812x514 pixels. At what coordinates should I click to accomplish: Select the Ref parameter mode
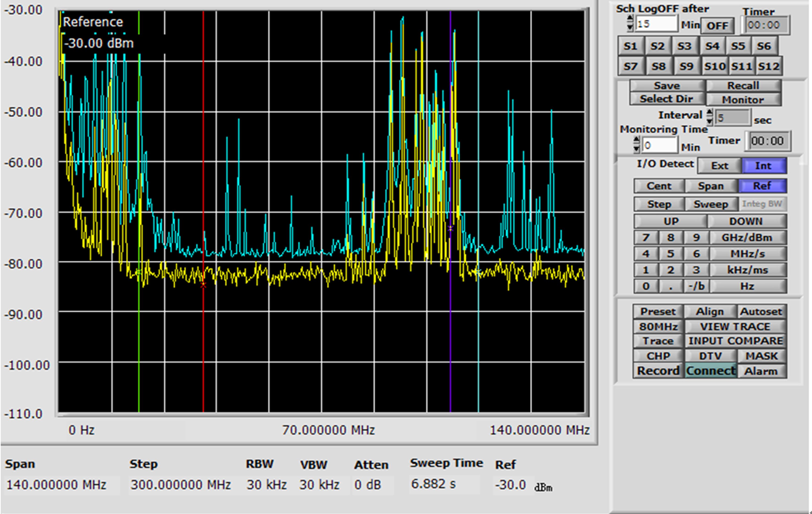coord(762,186)
